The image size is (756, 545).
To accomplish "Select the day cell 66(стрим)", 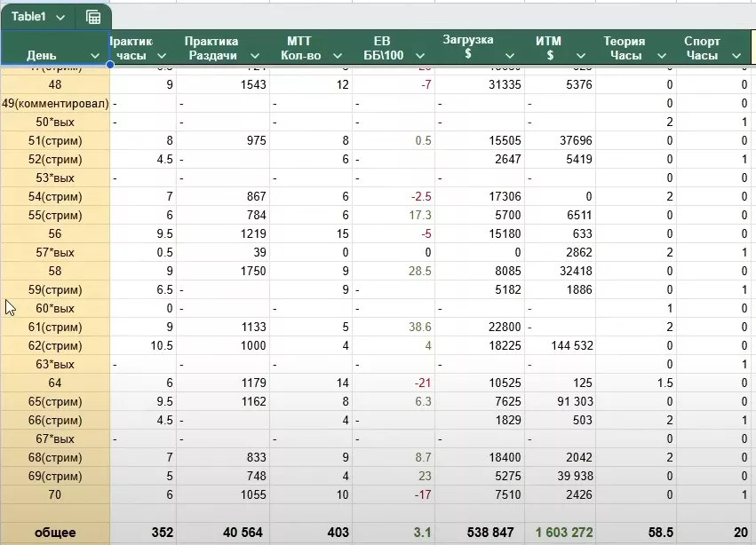I will [x=55, y=420].
